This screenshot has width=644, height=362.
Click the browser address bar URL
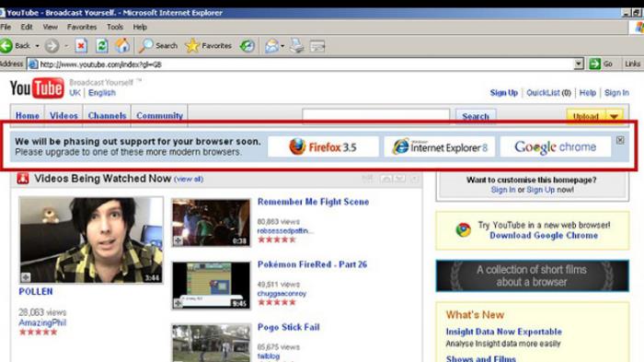[x=100, y=64]
